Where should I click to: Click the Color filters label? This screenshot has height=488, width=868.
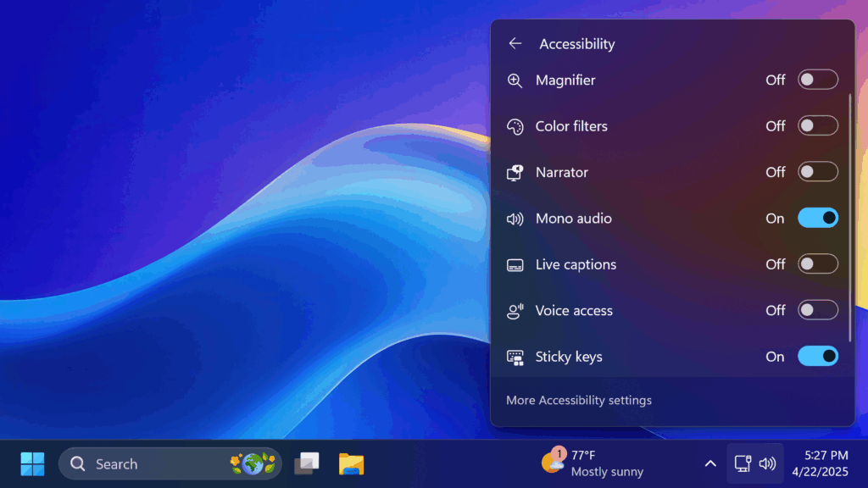571,126
